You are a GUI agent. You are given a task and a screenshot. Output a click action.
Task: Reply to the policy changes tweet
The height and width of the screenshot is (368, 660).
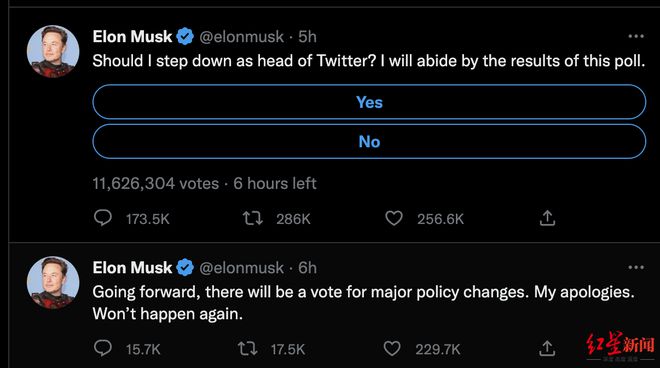(x=103, y=348)
